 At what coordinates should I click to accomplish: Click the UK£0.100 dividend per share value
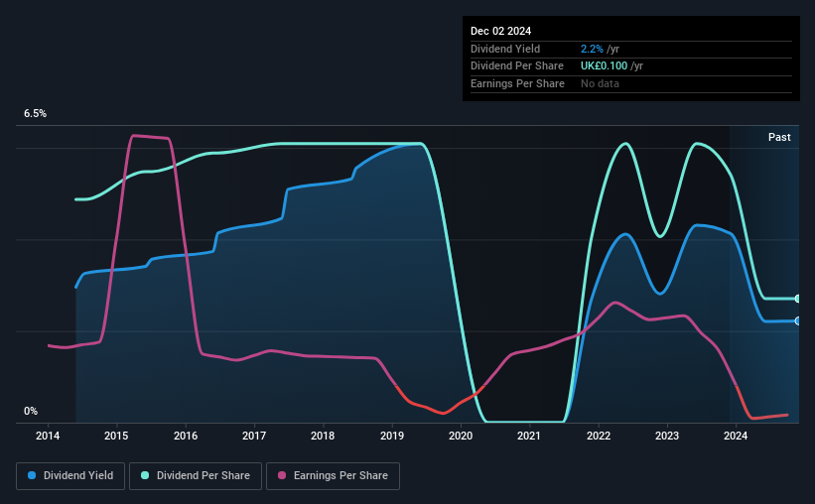(604, 66)
